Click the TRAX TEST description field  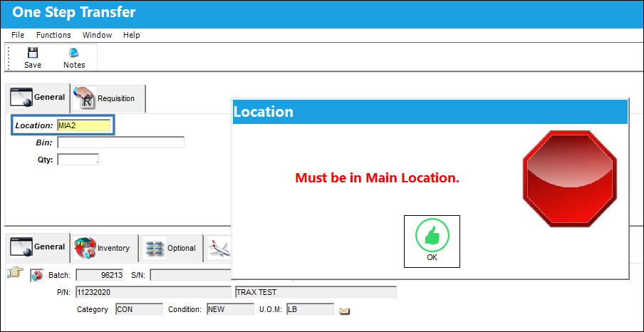pos(316,292)
